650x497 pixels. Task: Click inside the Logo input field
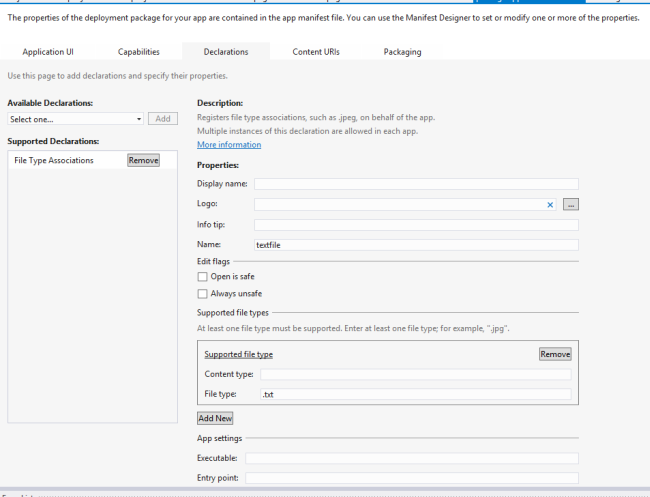405,204
